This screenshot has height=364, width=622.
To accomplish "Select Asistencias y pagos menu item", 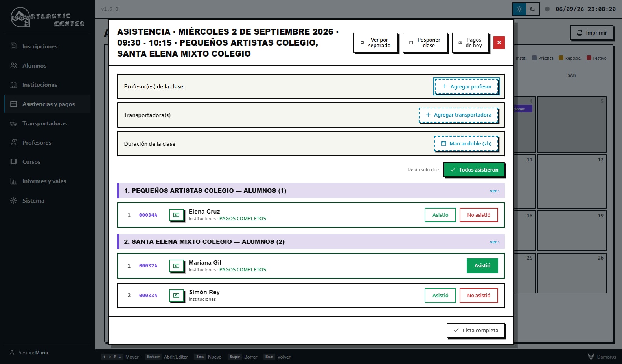I will (47, 104).
